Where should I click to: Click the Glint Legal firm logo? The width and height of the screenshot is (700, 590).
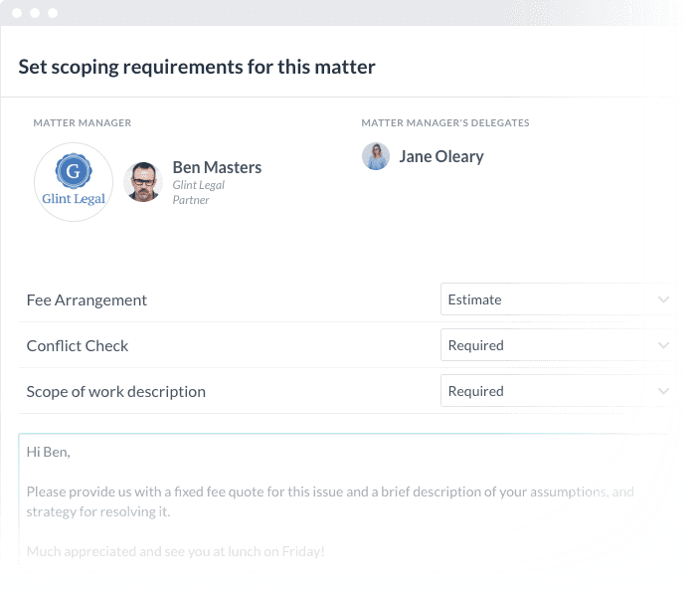pos(74,182)
